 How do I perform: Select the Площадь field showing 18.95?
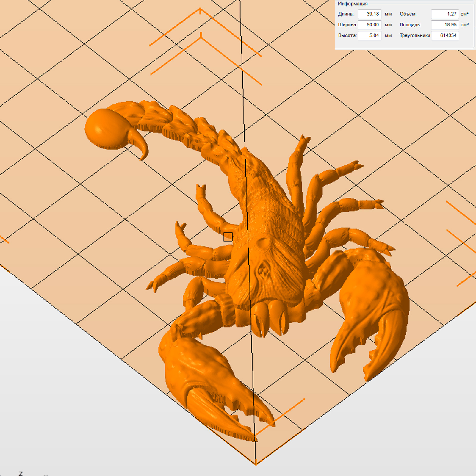445,25
